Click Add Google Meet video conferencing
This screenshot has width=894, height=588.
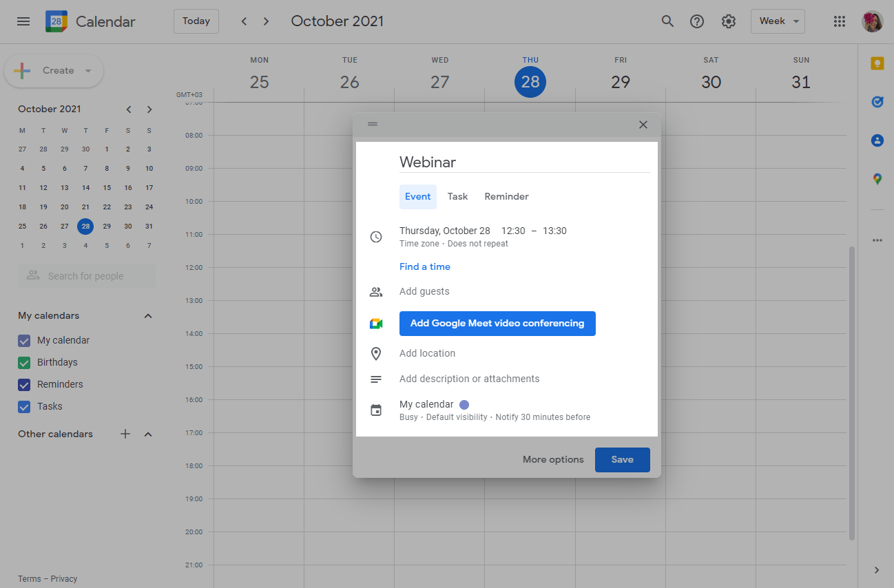[497, 324]
